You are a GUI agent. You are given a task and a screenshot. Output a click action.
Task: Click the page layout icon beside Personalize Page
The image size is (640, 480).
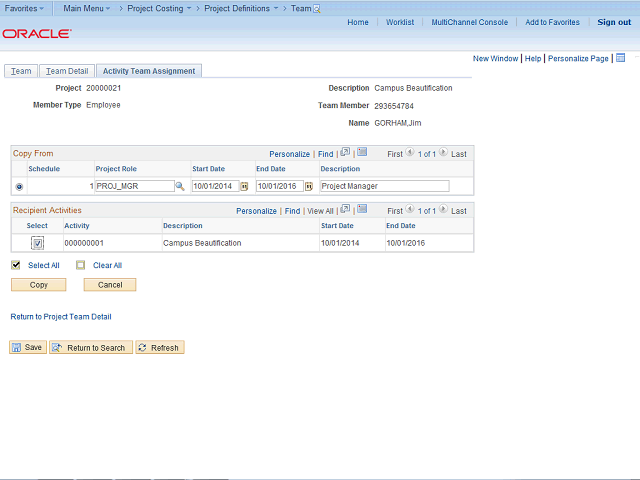(x=620, y=58)
